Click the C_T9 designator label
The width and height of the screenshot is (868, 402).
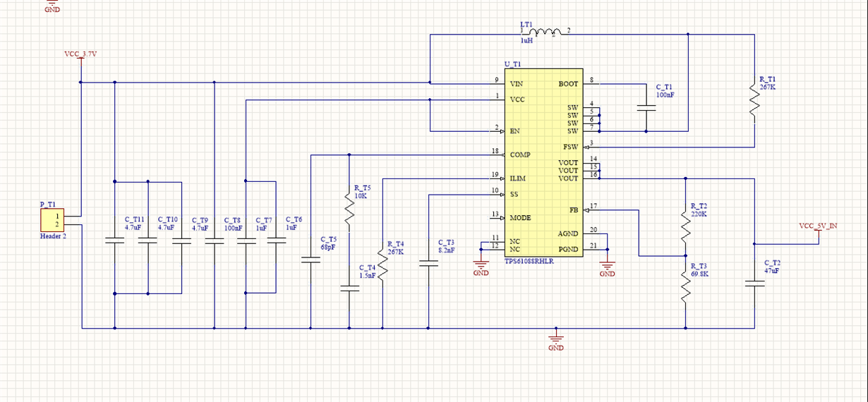click(200, 220)
